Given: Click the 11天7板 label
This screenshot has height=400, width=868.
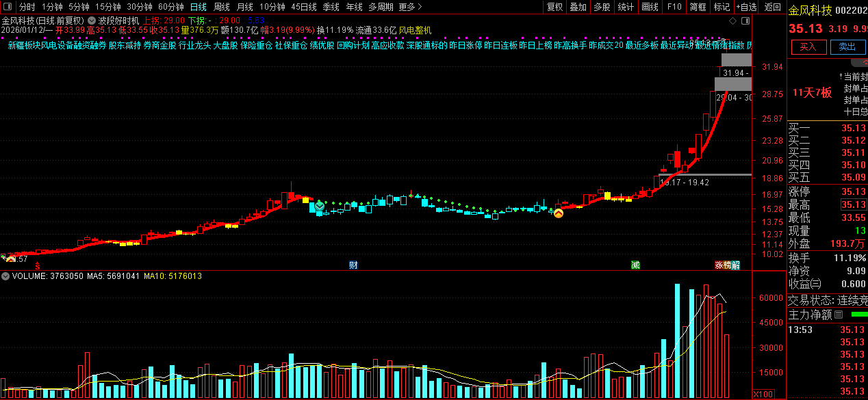Looking at the screenshot, I should [813, 92].
